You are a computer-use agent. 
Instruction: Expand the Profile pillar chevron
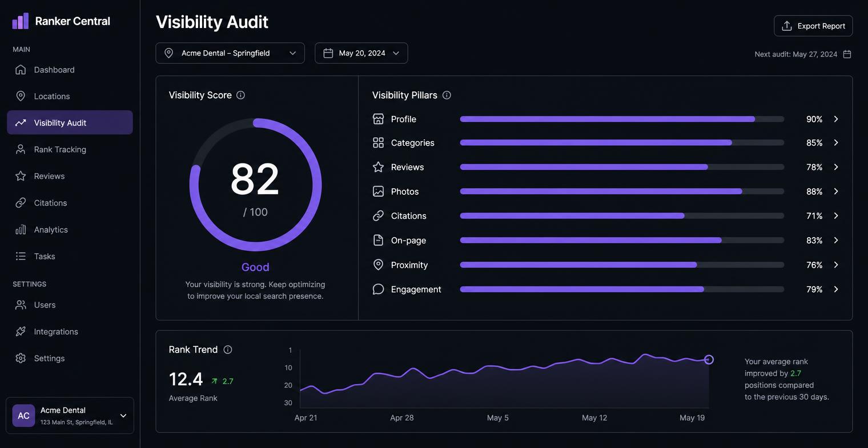point(836,119)
